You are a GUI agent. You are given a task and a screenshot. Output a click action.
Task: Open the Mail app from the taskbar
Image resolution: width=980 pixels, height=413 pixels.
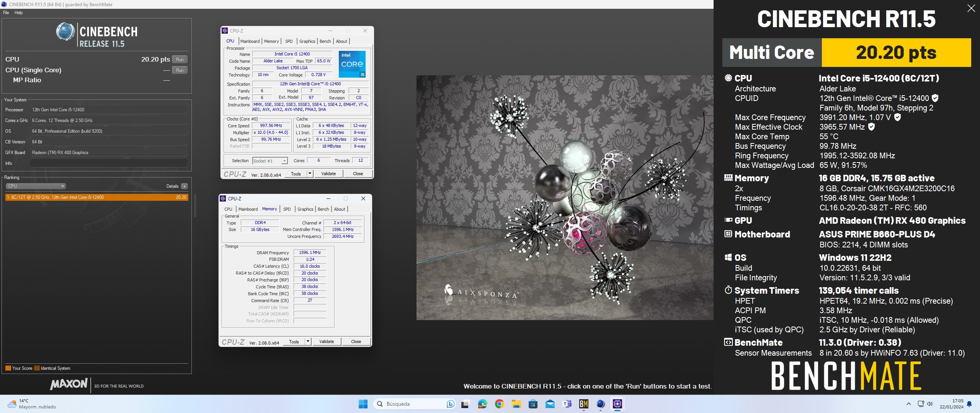(x=550, y=404)
